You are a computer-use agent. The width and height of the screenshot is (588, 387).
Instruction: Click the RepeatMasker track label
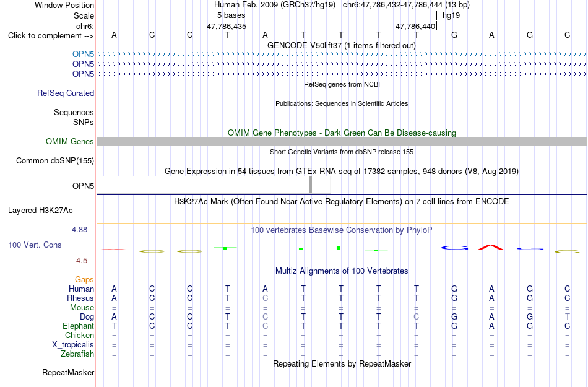(x=68, y=372)
